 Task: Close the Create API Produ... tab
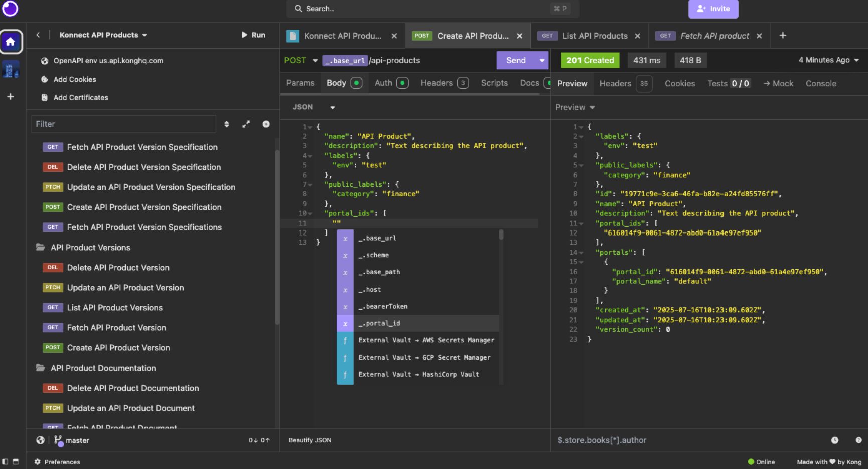[x=520, y=36]
